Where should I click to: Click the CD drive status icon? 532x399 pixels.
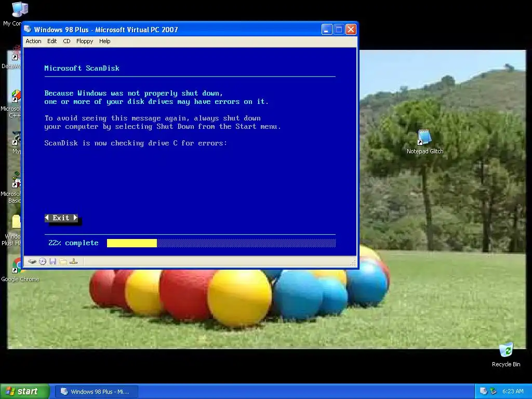pyautogui.click(x=43, y=262)
